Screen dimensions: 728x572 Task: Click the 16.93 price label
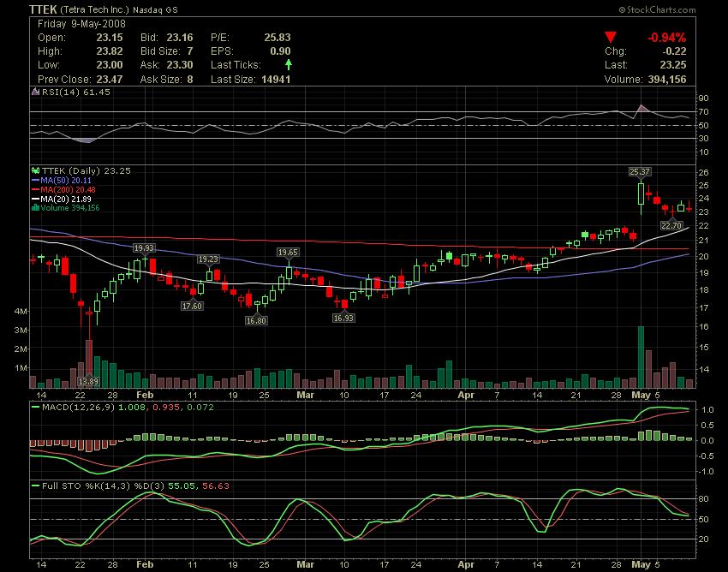[x=343, y=318]
